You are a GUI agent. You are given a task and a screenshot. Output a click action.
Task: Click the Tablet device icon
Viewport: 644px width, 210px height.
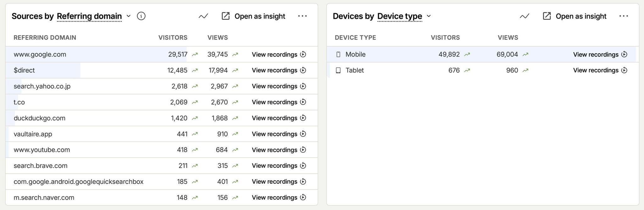tap(338, 70)
